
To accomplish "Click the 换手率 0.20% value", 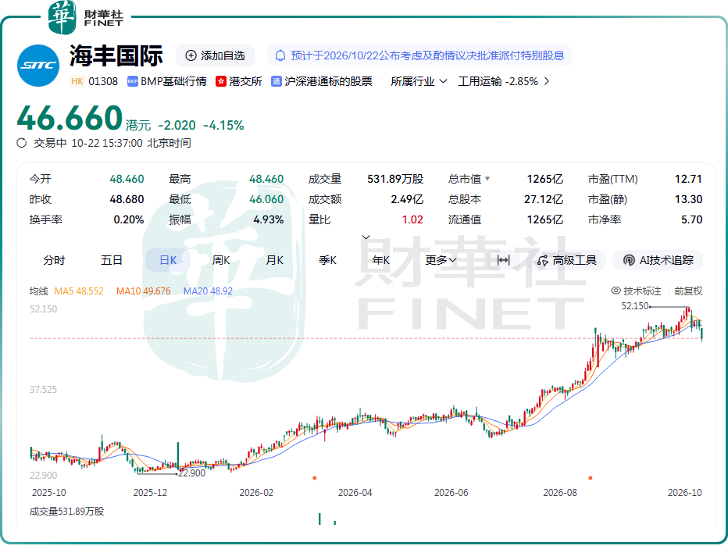I will [129, 219].
